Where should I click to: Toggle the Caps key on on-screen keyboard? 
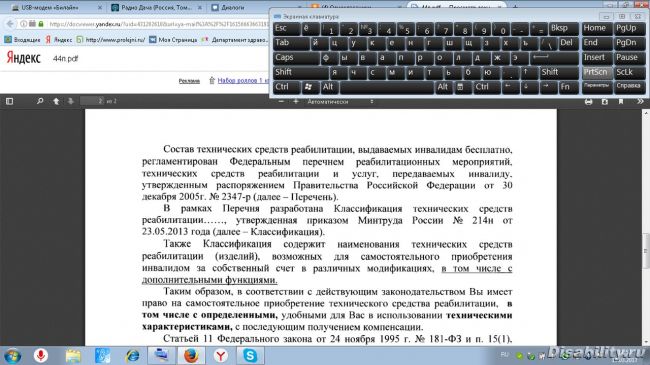296,58
